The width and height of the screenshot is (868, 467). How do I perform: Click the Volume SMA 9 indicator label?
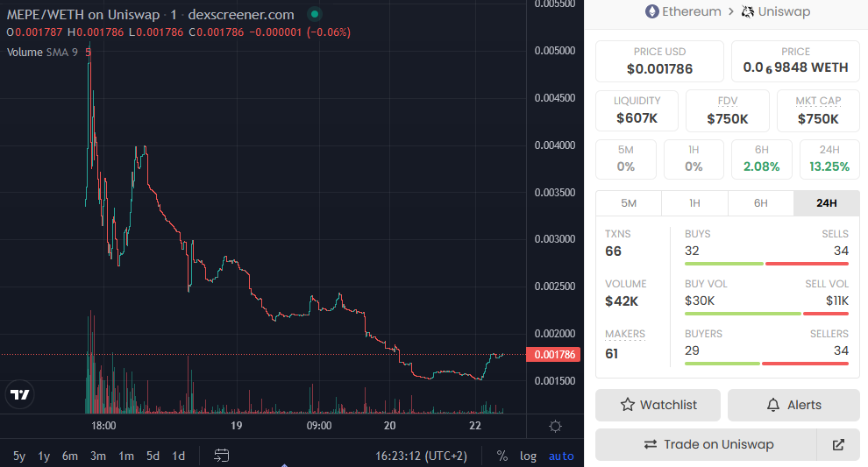coord(42,53)
